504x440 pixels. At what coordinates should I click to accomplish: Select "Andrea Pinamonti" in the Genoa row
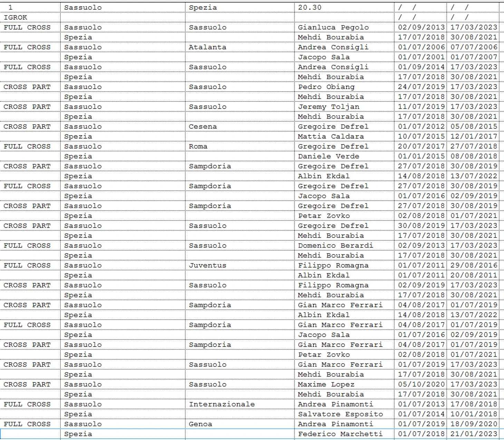[x=336, y=424]
